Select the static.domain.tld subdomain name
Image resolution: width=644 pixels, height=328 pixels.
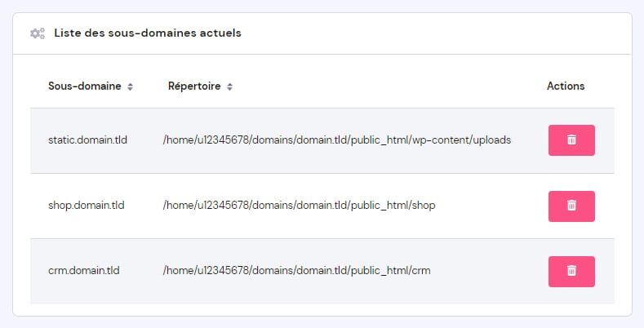(86, 140)
